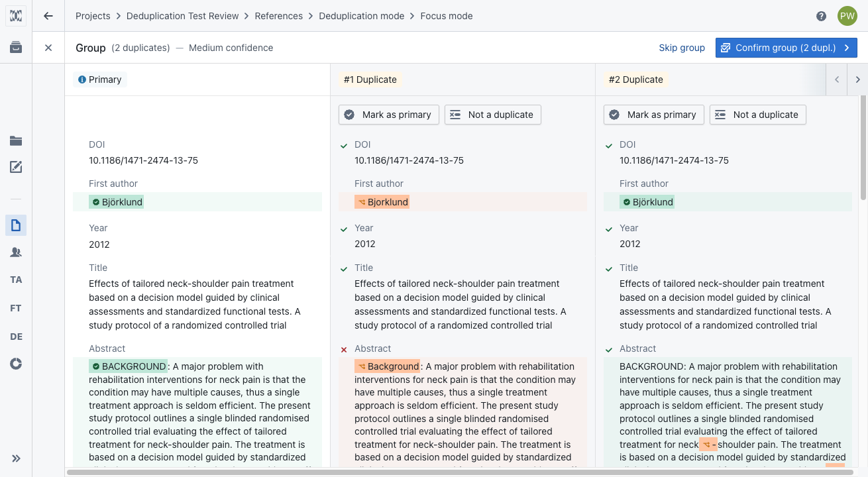Open the references document sidebar icon
Image resolution: width=868 pixels, height=477 pixels.
[16, 225]
